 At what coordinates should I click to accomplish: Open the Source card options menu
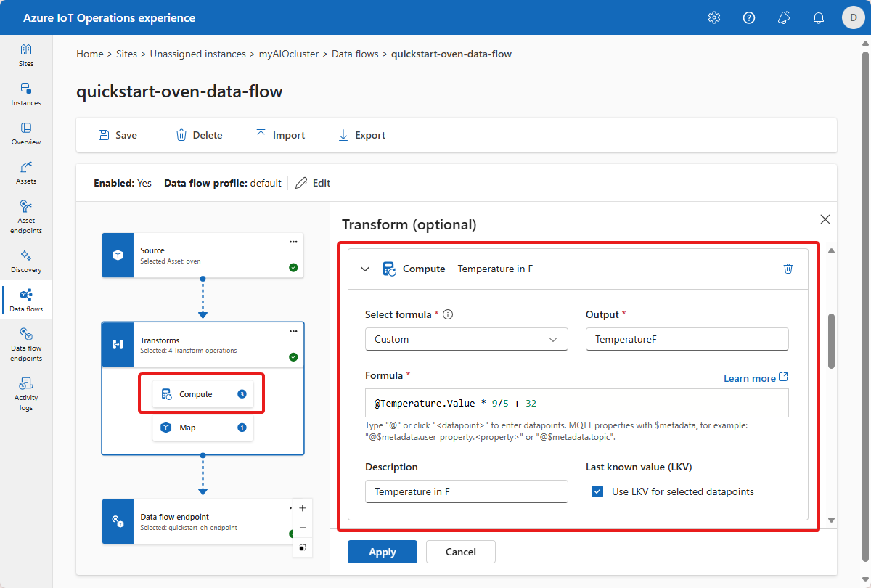click(x=293, y=242)
